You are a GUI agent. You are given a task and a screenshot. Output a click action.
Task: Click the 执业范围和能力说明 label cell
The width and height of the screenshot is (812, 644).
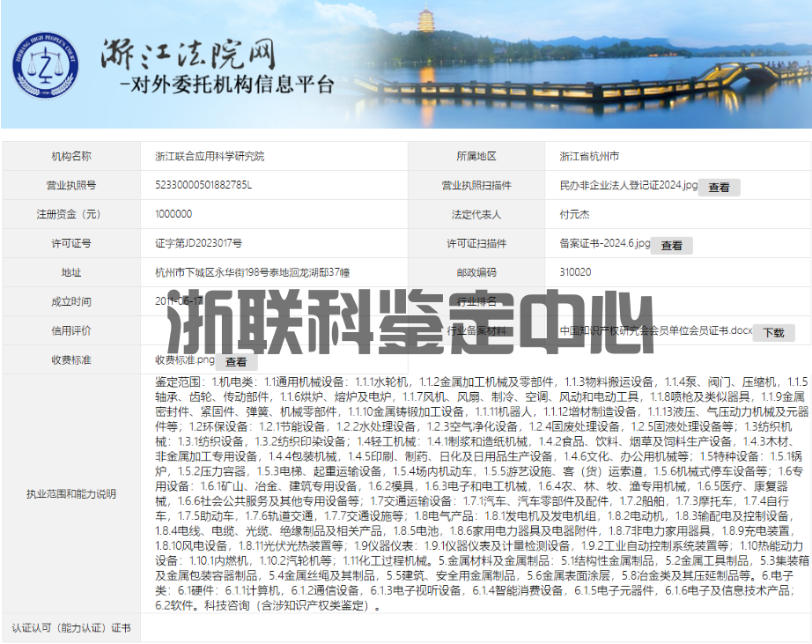click(71, 493)
